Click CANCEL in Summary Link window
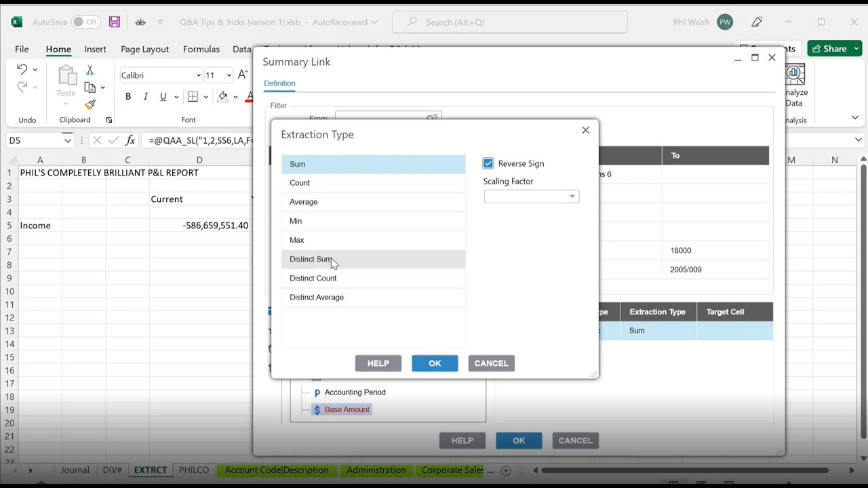The width and height of the screenshot is (868, 488). click(575, 441)
